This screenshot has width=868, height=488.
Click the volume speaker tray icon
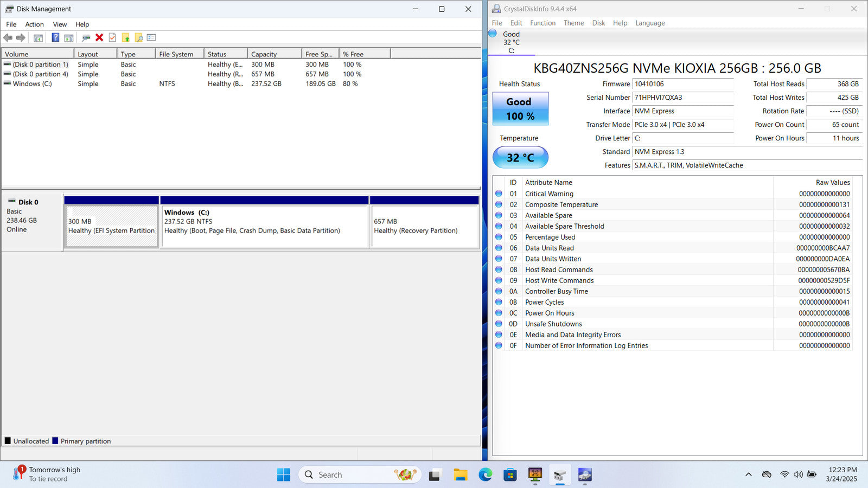tap(798, 474)
